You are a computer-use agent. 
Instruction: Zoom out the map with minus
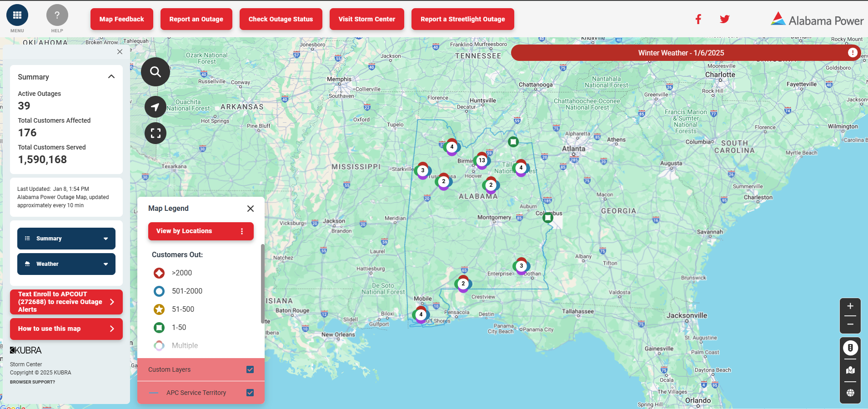pyautogui.click(x=850, y=324)
